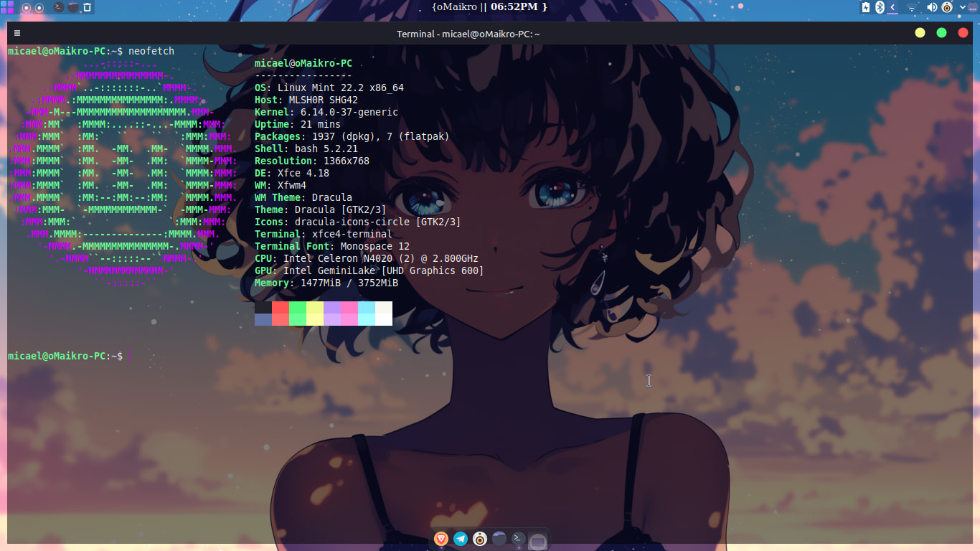Click the 'DE: Xfce 4.18' line
The width and height of the screenshot is (980, 551).
tap(292, 174)
